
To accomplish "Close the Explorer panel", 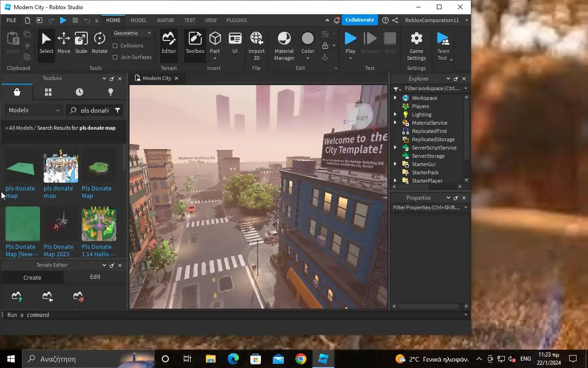I will coord(464,79).
